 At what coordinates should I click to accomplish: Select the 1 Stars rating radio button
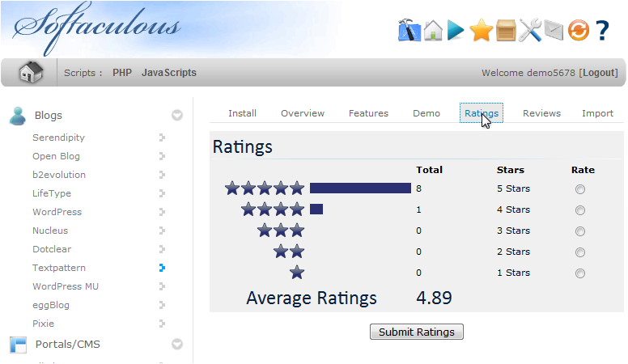pyautogui.click(x=580, y=273)
